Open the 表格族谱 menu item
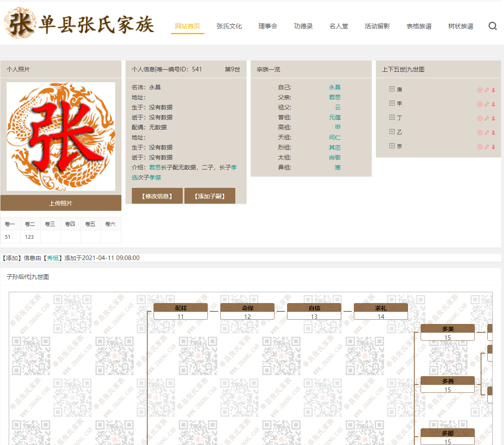 [x=419, y=26]
